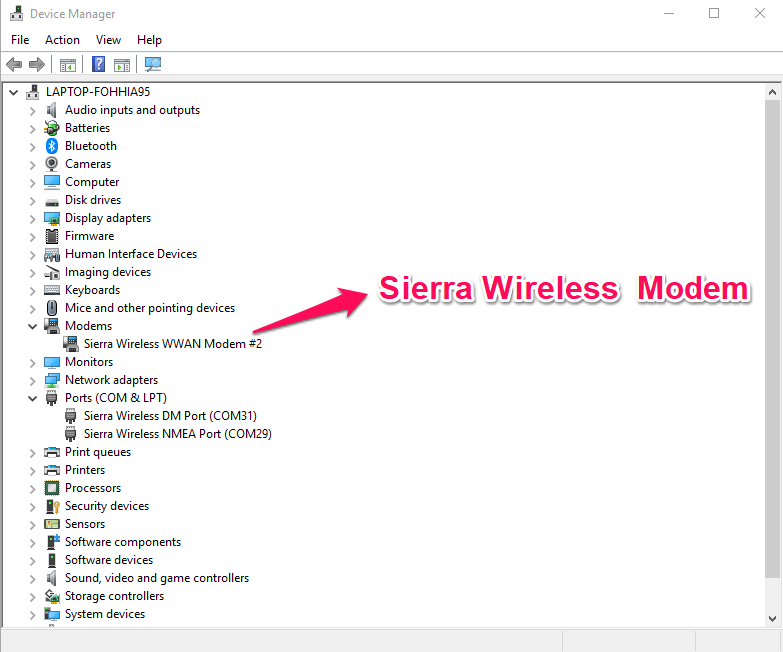Close the Device Manager window
This screenshot has height=652, width=783.
point(760,13)
